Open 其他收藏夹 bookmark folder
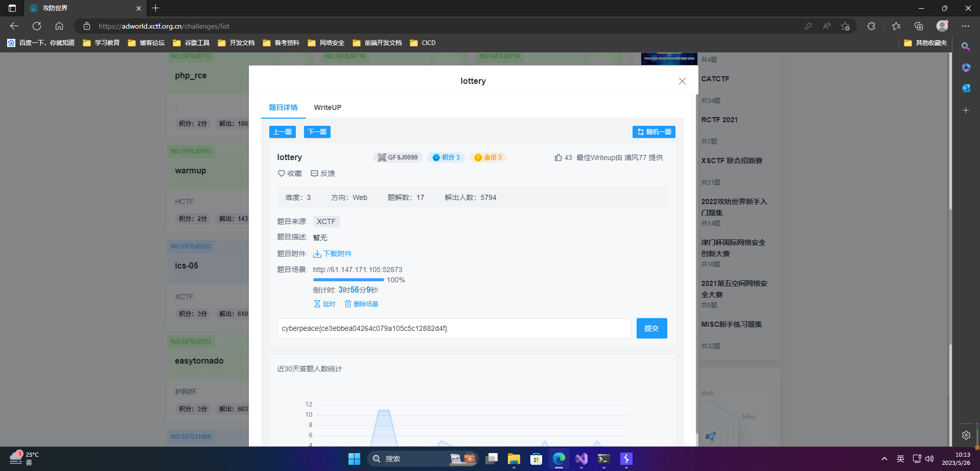980x471 pixels. click(925, 43)
